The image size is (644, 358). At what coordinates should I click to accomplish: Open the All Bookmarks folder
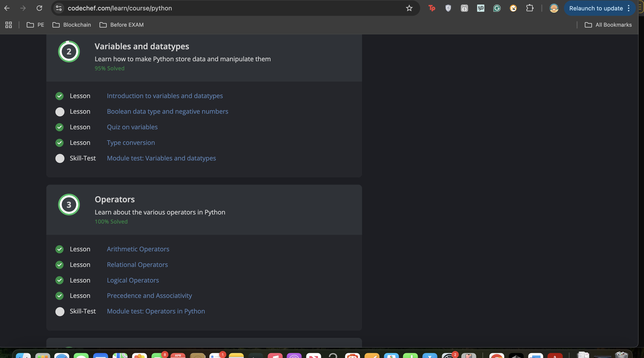click(x=608, y=25)
